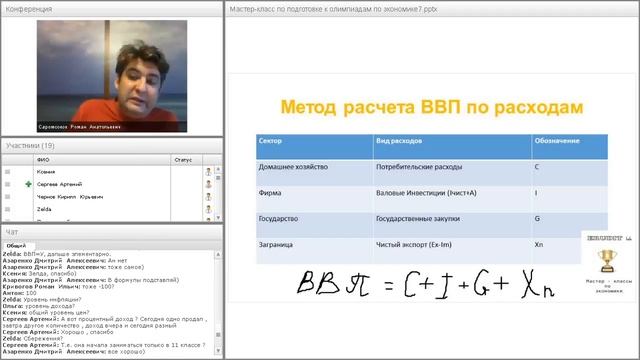Screen dimensions: 640x360
Task: Click the small square marker in Zelda's row
Action: (7, 209)
